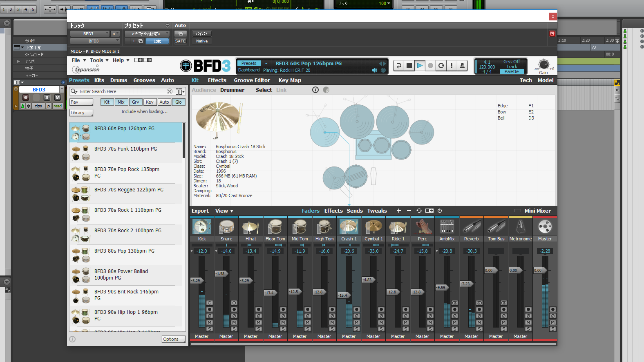The width and height of the screenshot is (644, 362).
Task: Select the AmbMix channel icon
Action: pos(447,227)
